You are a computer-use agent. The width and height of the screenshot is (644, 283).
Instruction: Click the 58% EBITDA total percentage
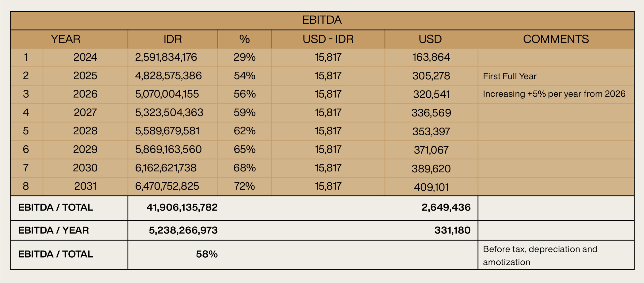[x=207, y=254]
